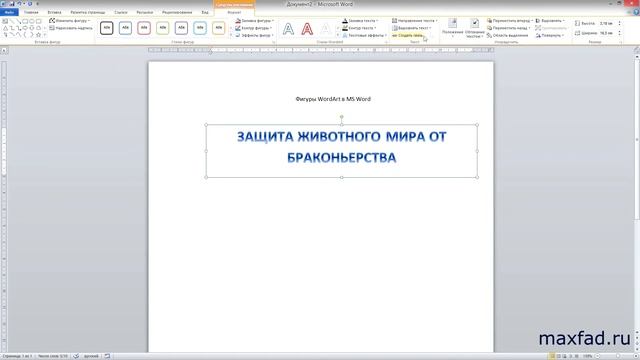Open Текстовые эффекты dropdown
This screenshot has width=640, height=360.
364,36
